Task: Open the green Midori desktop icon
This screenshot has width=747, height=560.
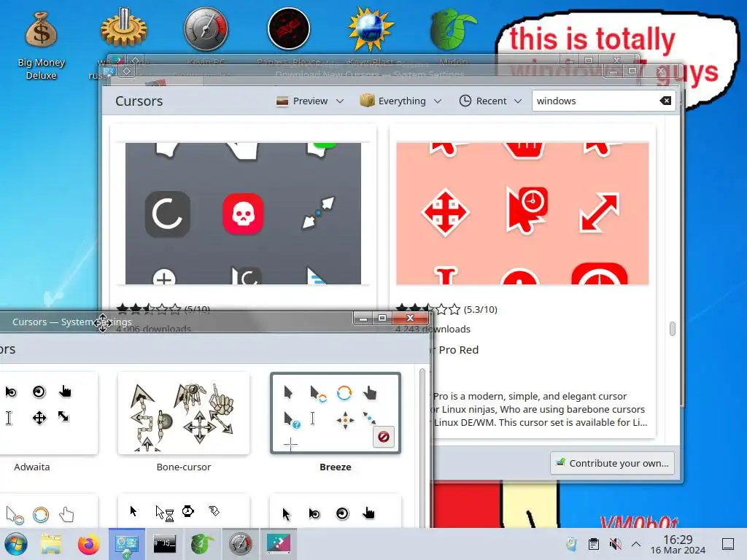Action: click(x=452, y=29)
